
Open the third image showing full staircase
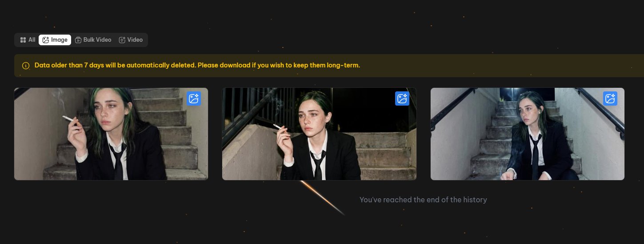click(x=528, y=134)
